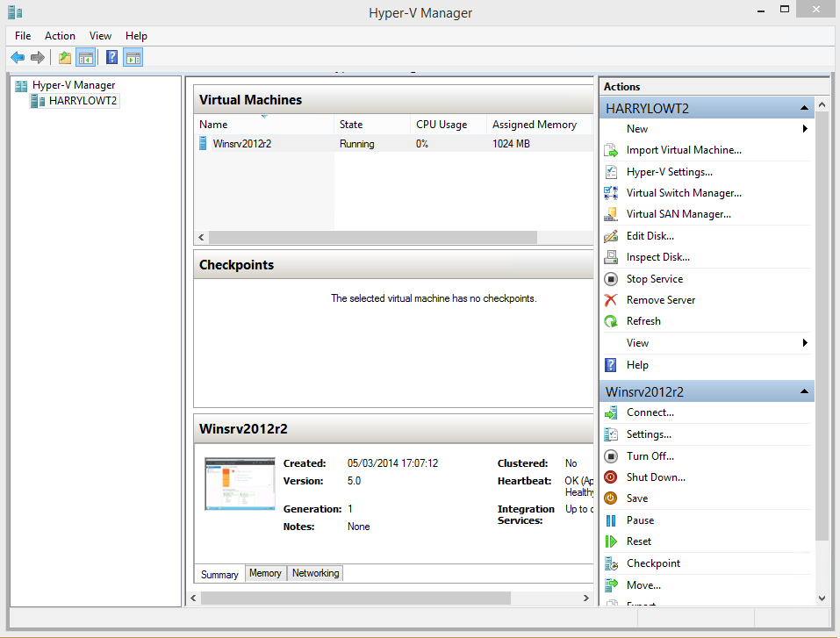Viewport: 840px width, 638px height.
Task: Click the green Refresh icon
Action: tap(611, 321)
